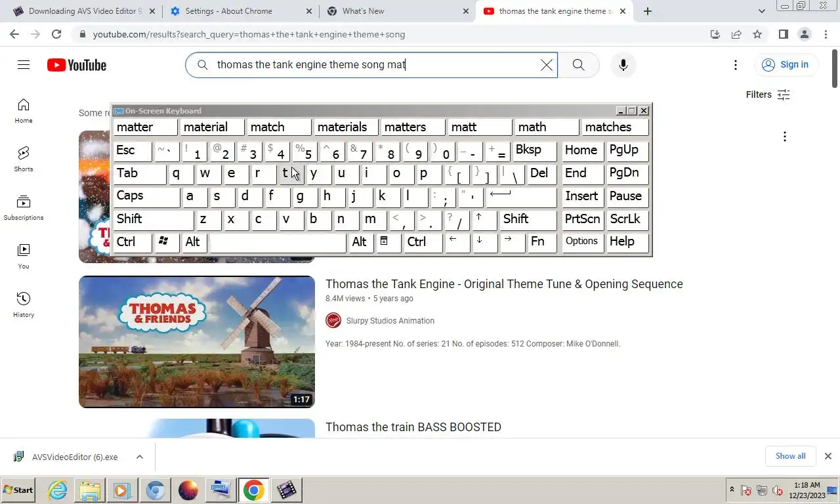Open Chrome's three-dot menu
This screenshot has width=840, height=504.
(x=825, y=34)
